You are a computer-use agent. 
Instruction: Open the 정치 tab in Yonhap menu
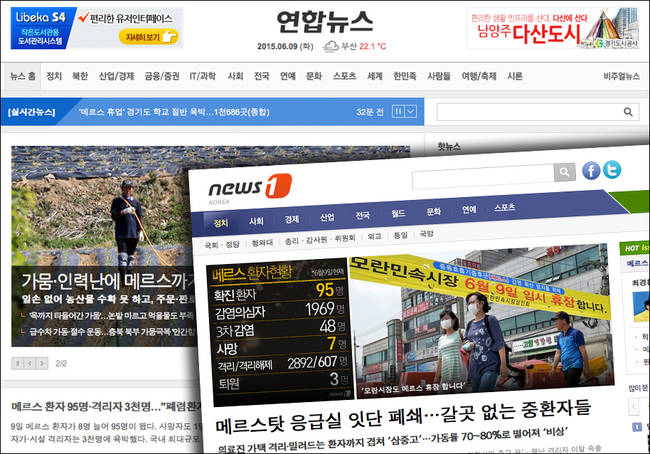(x=54, y=76)
